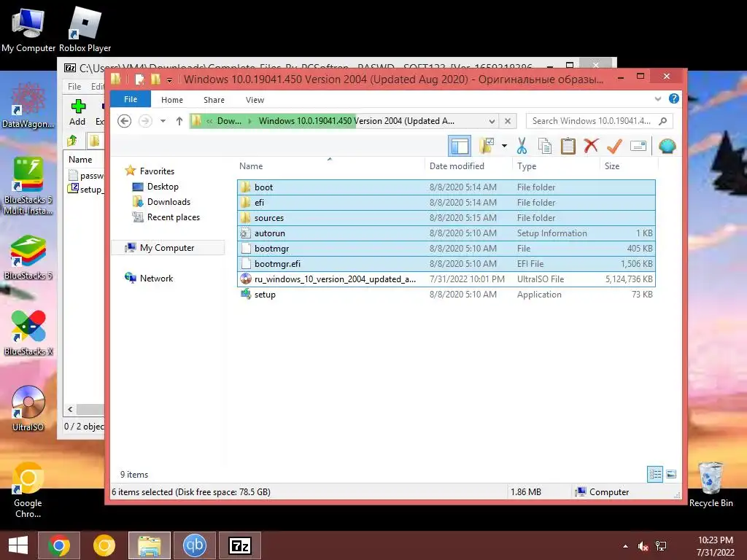Open the View ribbon tab

[255, 100]
